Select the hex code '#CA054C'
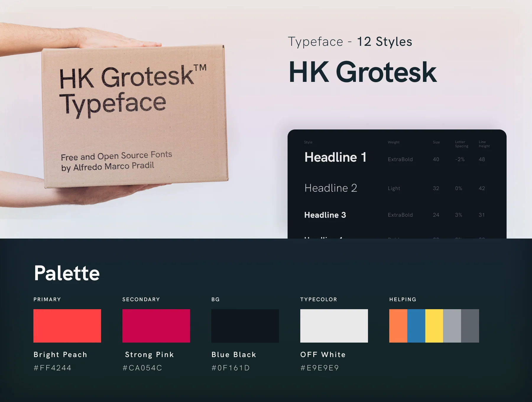 (x=142, y=368)
